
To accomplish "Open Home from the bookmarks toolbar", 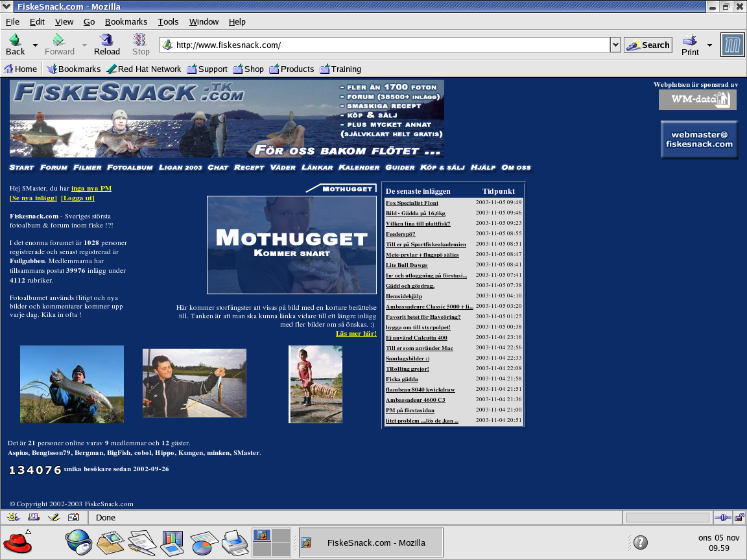I will point(20,69).
